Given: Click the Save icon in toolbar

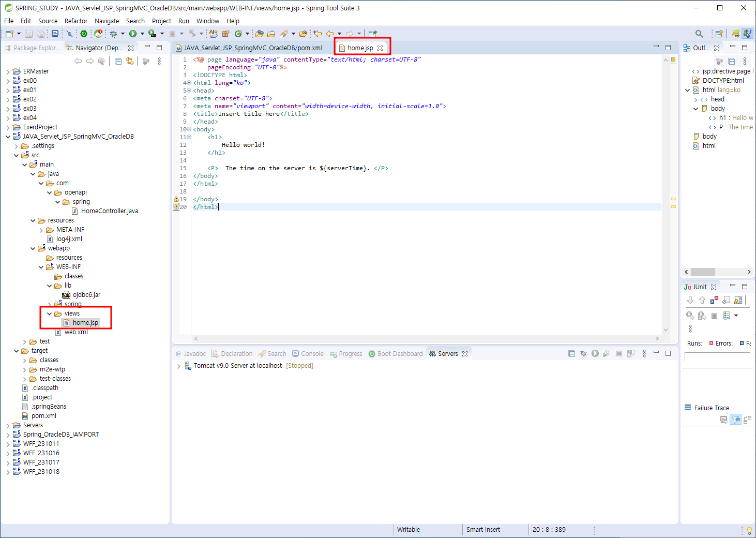Looking at the screenshot, I should click(x=28, y=34).
